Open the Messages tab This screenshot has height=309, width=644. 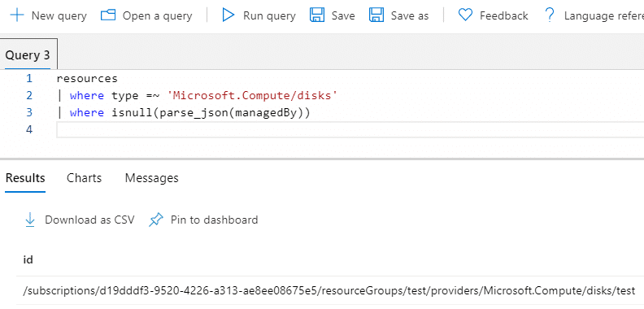[151, 178]
